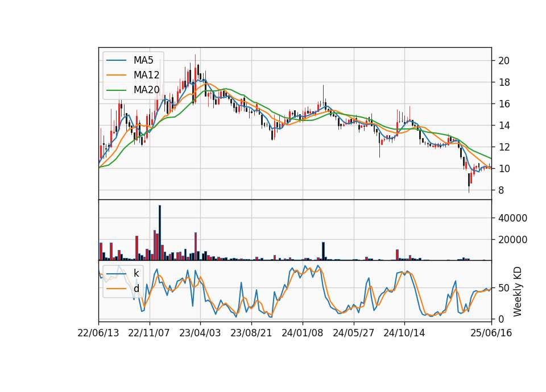Click the volume axis value 20000

point(512,240)
